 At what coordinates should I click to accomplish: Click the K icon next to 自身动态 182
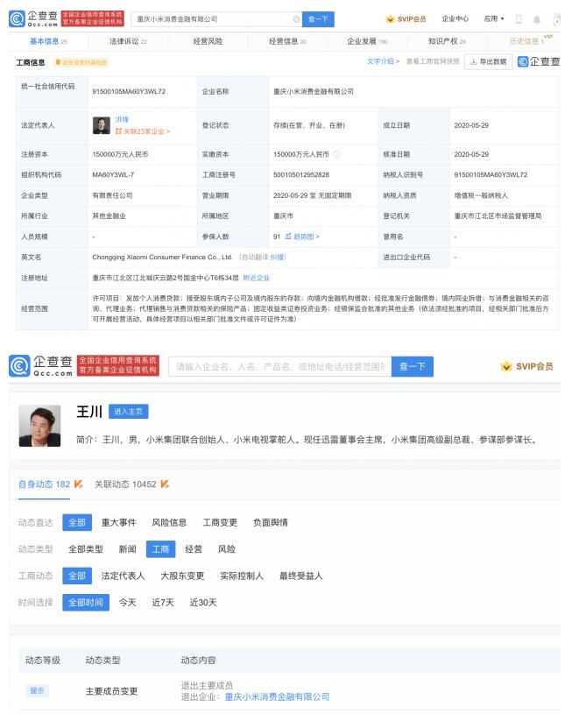point(79,484)
